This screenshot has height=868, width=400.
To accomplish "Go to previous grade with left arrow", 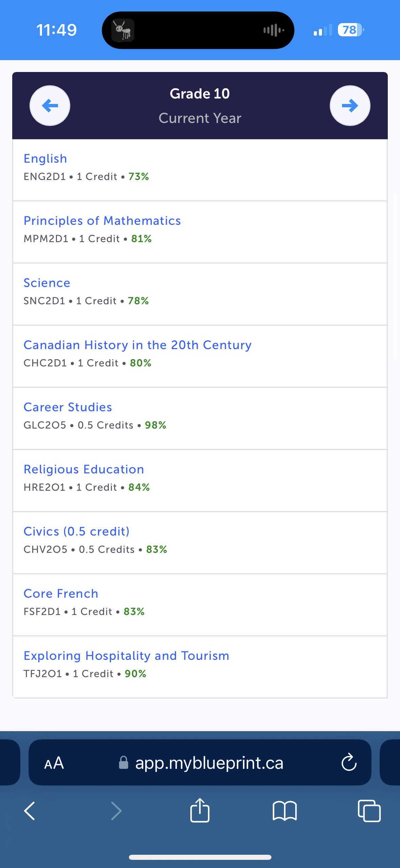I will [x=50, y=106].
